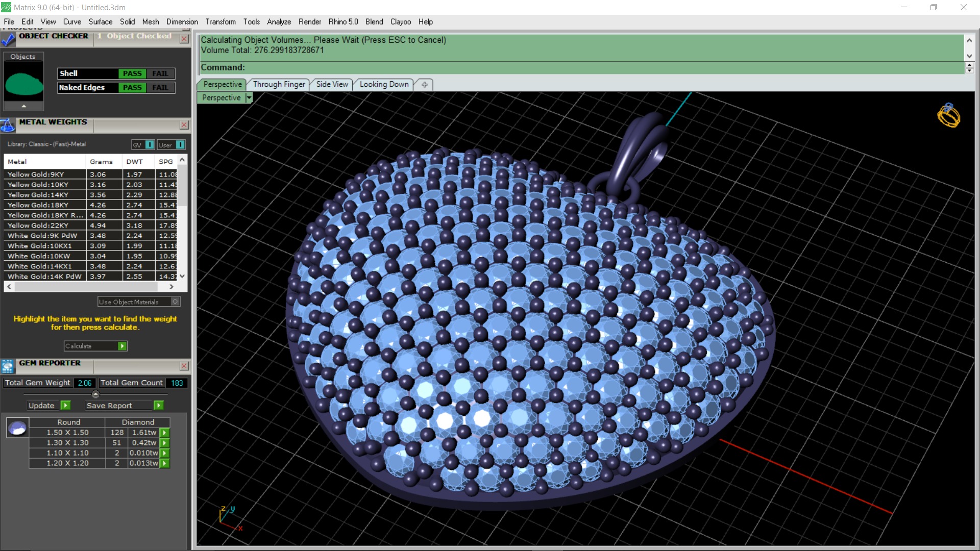The width and height of the screenshot is (980, 551).
Task: Close the Metal Weights panel
Action: pos(184,125)
